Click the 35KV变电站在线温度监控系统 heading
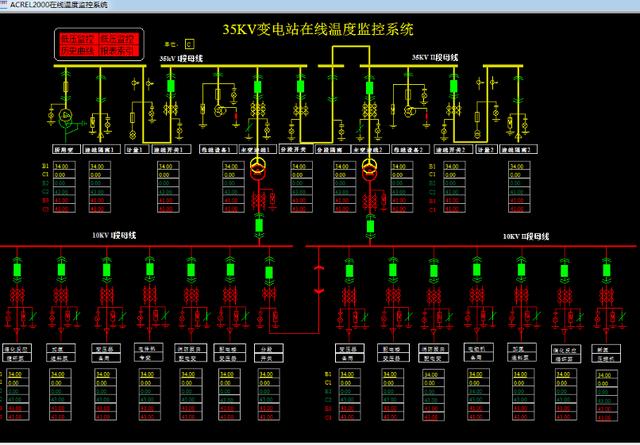The image size is (640, 445). tap(318, 29)
